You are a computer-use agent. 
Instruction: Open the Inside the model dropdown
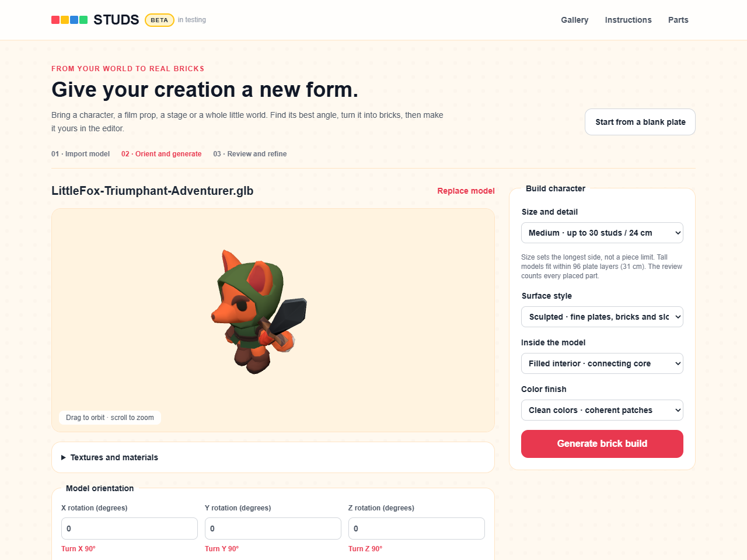[x=602, y=363]
